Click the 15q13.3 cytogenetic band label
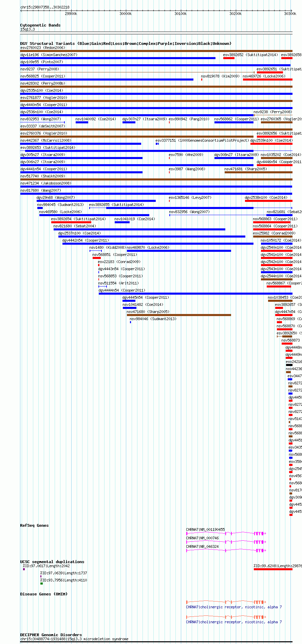 click(x=27, y=29)
